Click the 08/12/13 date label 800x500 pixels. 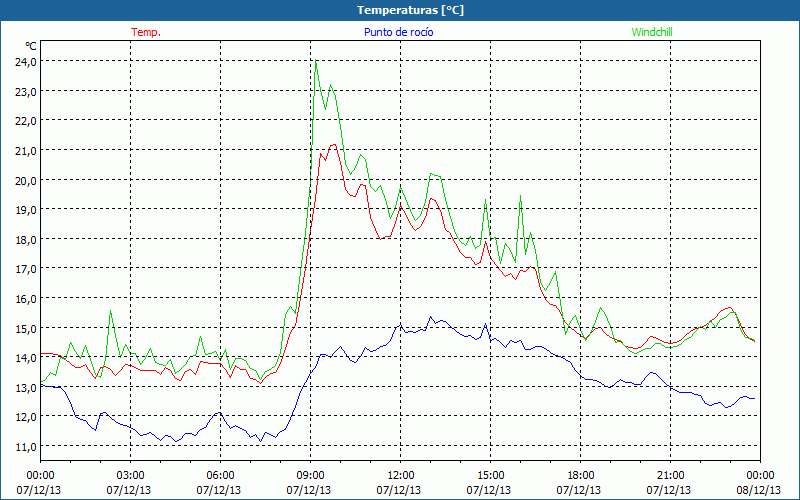point(759,490)
